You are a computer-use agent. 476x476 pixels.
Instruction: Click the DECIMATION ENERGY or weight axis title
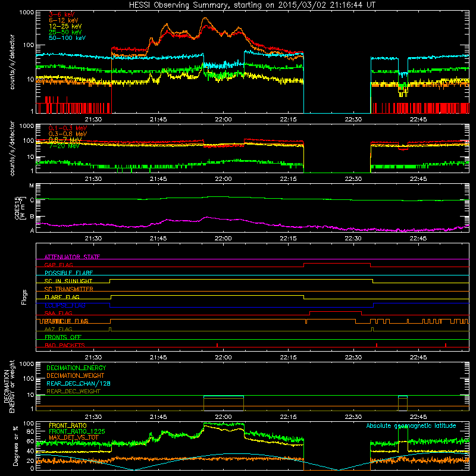9,386
